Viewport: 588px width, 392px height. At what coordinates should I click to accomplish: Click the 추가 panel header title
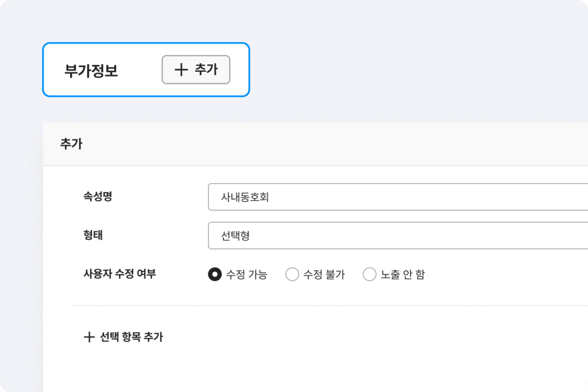tap(71, 144)
